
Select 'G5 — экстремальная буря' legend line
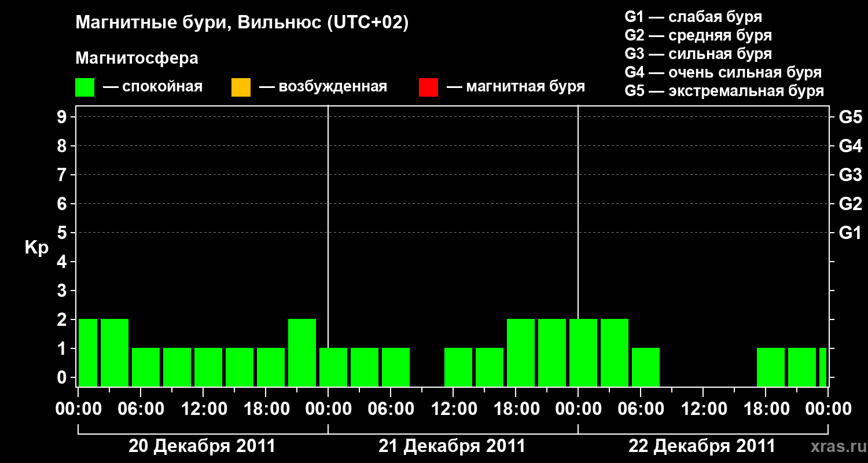tap(724, 91)
